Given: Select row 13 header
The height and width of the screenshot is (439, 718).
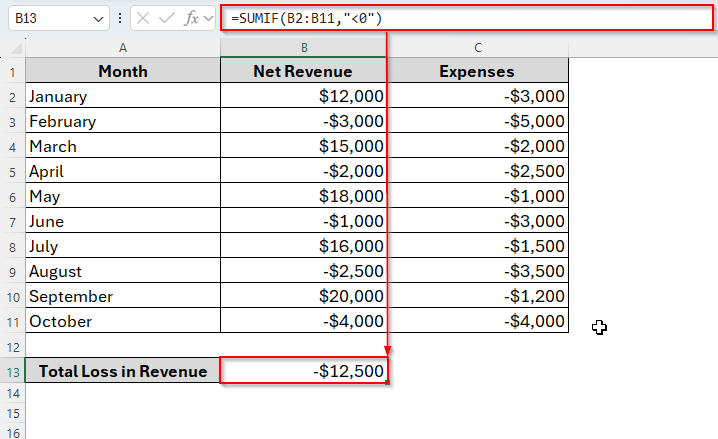Looking at the screenshot, I should (x=12, y=372).
